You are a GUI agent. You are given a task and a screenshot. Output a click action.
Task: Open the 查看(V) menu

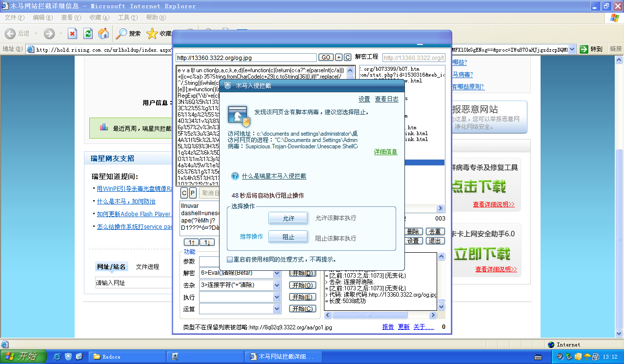point(71,18)
